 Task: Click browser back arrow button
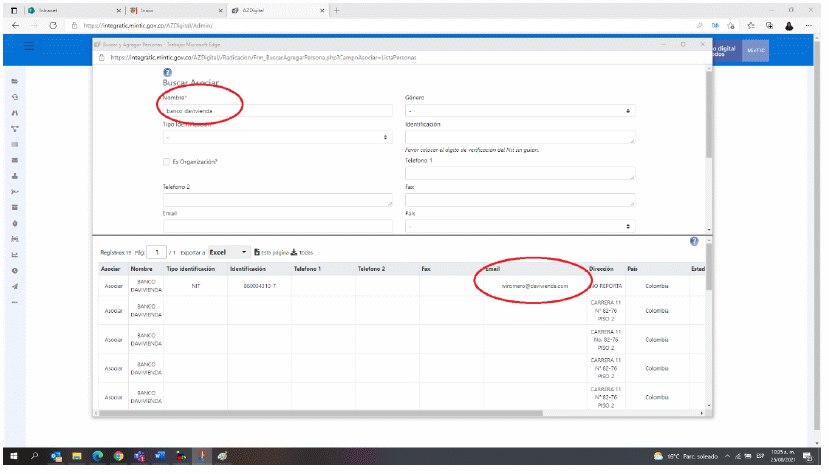point(15,25)
